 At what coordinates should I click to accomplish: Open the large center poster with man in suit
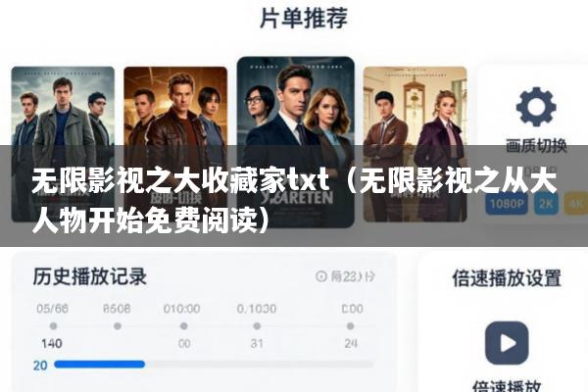(296, 142)
